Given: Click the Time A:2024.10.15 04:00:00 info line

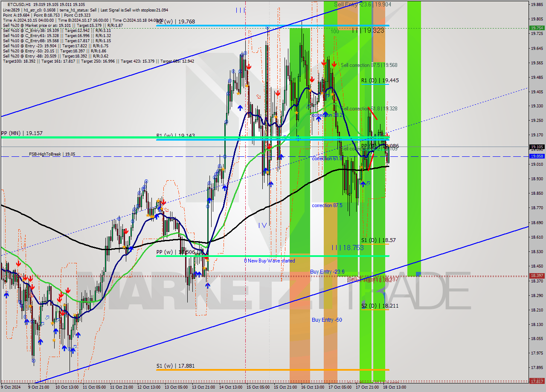Looking at the screenshot, I should [83, 20].
